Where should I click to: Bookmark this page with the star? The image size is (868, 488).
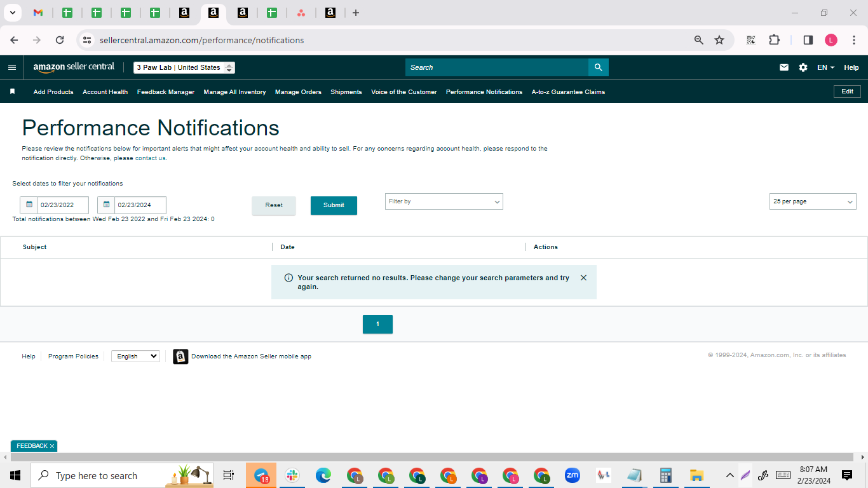click(x=719, y=40)
